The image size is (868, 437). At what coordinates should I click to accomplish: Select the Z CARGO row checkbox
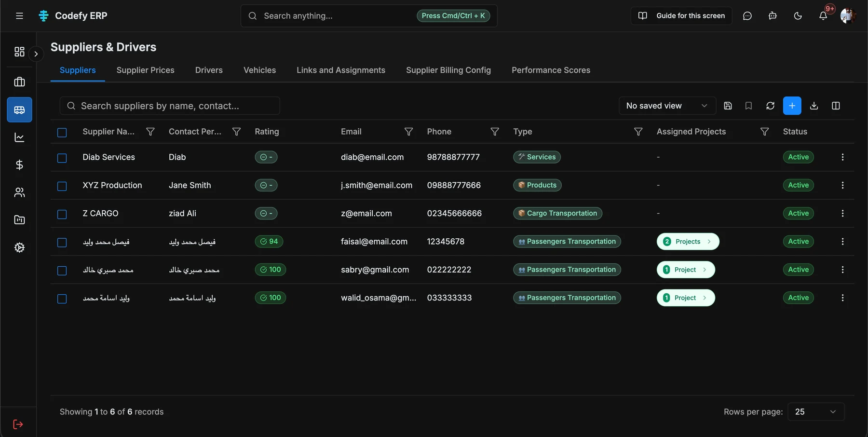pos(62,214)
